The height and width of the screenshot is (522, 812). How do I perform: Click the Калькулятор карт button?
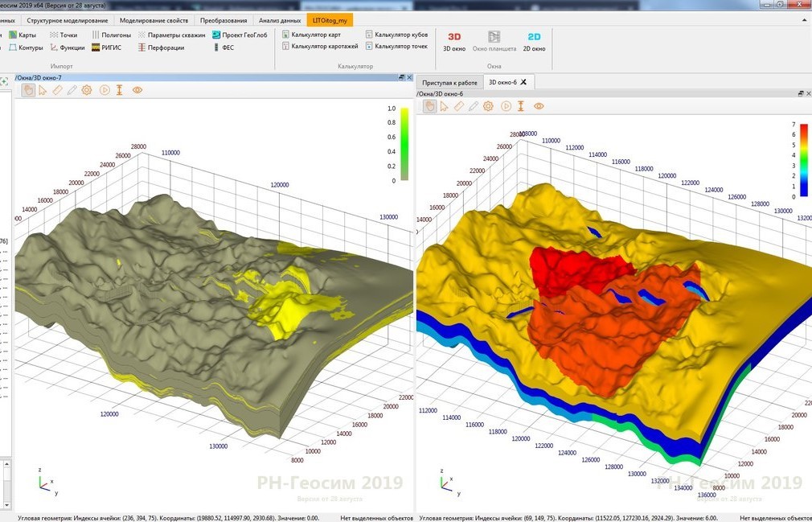coord(315,35)
